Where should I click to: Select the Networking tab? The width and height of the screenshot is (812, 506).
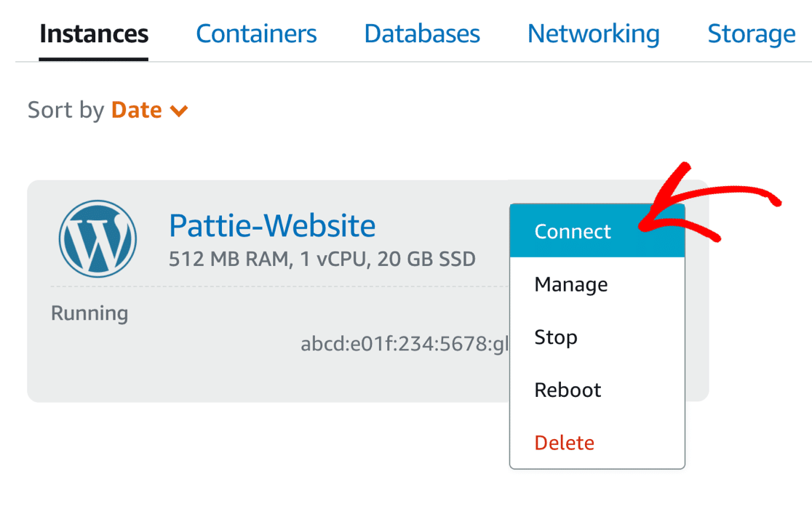pyautogui.click(x=593, y=34)
